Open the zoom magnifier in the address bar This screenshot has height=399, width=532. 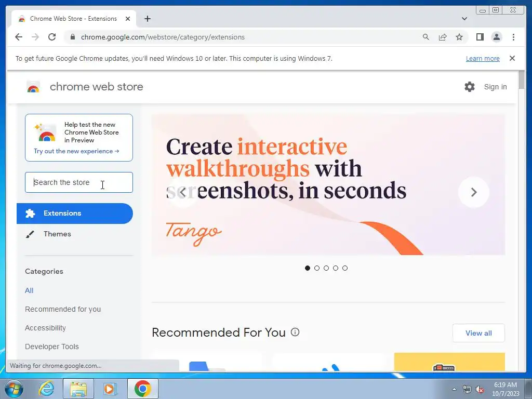click(426, 37)
